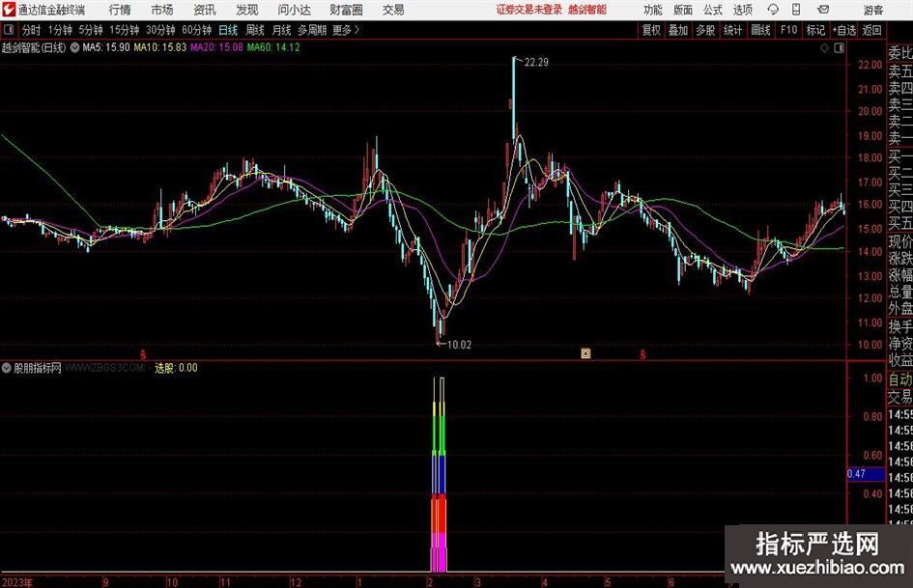Click the colored signal bar in indicator pane
This screenshot has width=913, height=588.
coord(439,474)
